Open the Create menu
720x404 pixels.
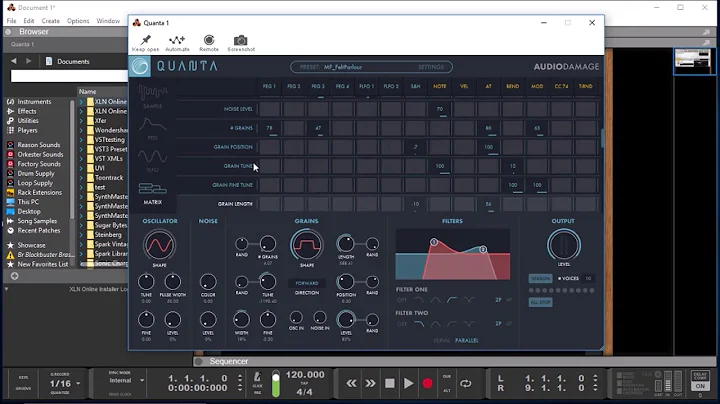51,21
